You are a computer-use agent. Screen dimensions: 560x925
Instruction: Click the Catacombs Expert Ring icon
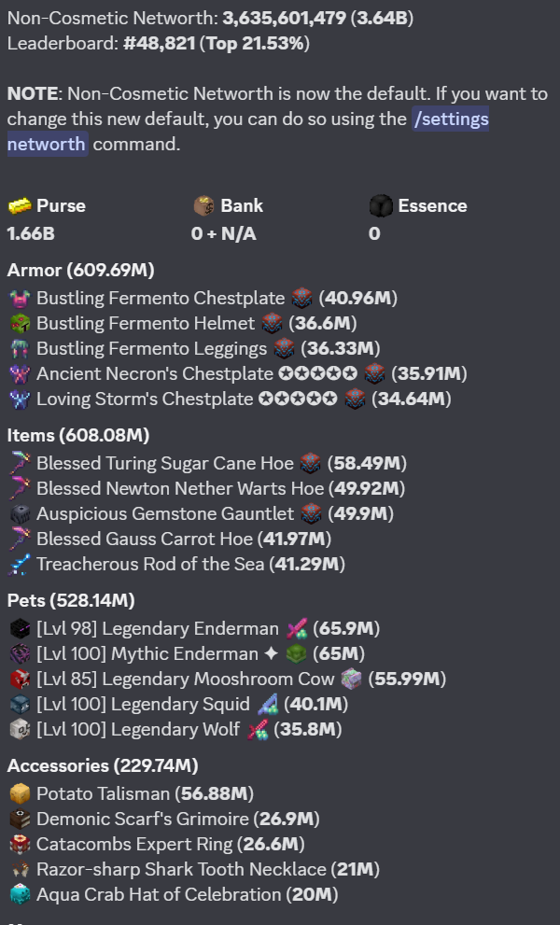coord(20,844)
